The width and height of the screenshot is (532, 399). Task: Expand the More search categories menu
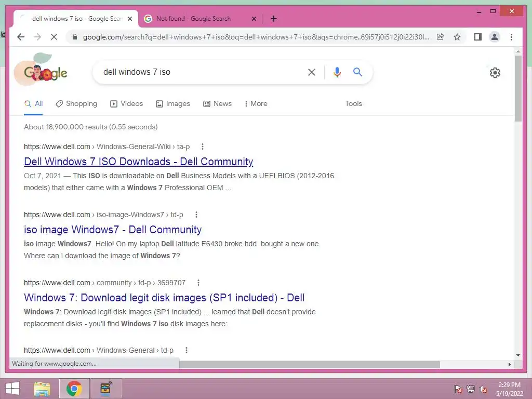256,104
